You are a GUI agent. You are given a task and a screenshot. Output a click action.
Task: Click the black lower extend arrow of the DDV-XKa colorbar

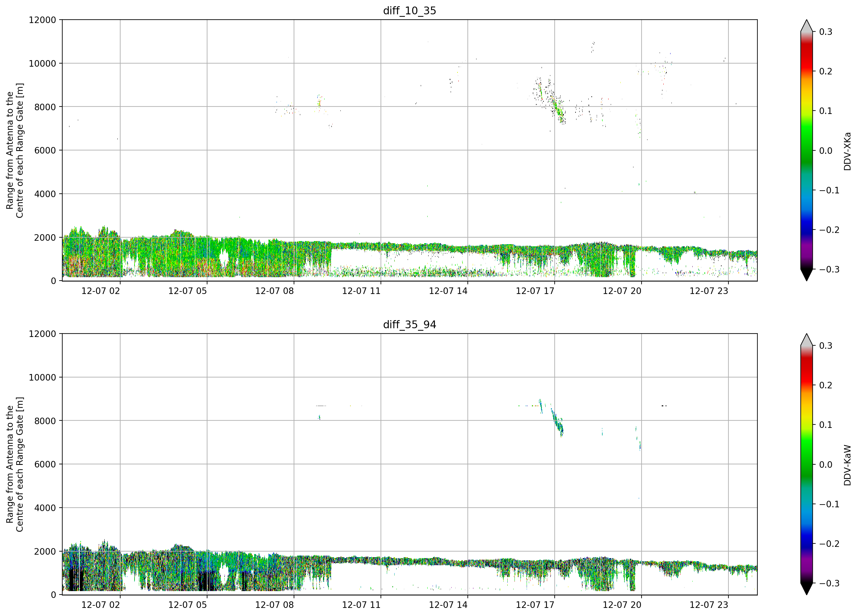click(807, 275)
